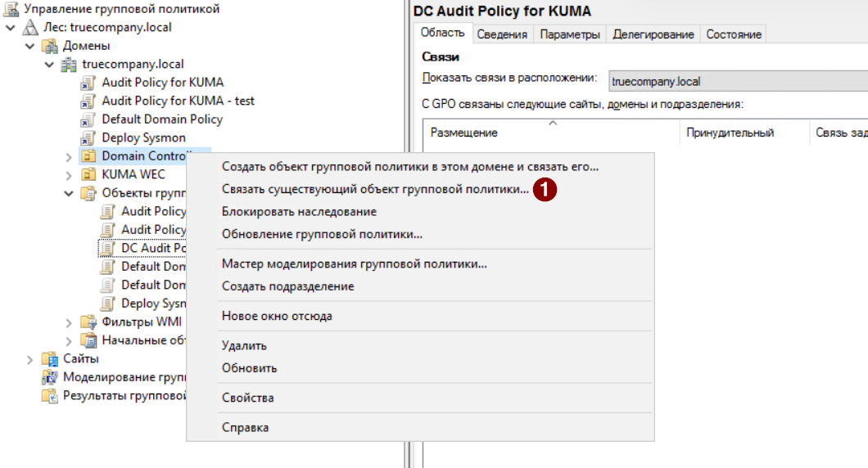Expand the Domain Controllers node
Screen dimensions: 868x468
[69, 157]
